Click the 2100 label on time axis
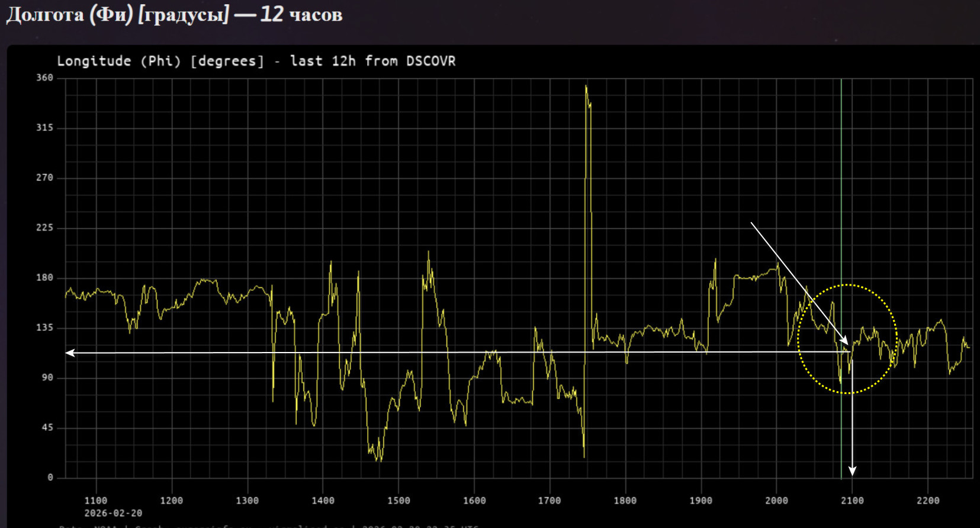This screenshot has width=980, height=528. coord(852,501)
